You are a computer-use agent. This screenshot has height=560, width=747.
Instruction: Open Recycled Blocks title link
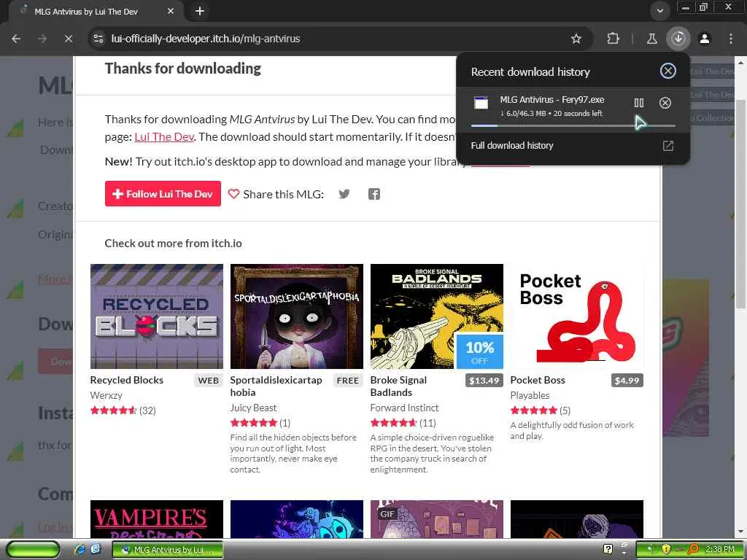[x=127, y=380]
